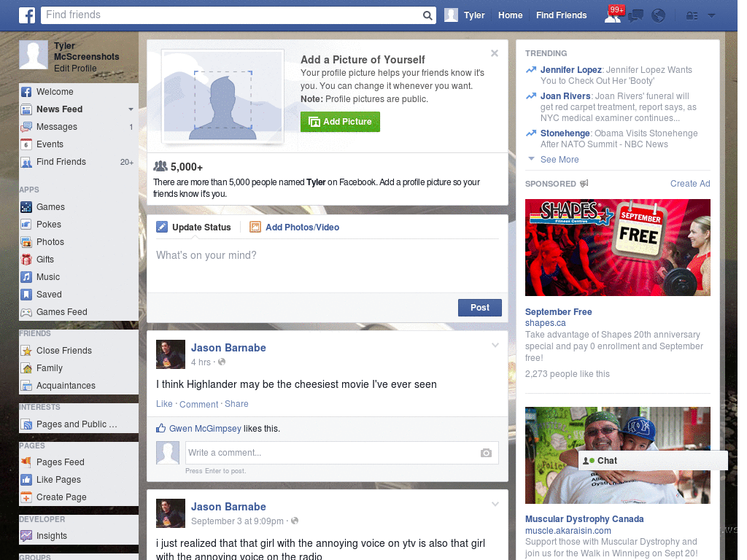Expand the News Feed sort arrow
This screenshot has height=560, width=747.
pos(131,109)
